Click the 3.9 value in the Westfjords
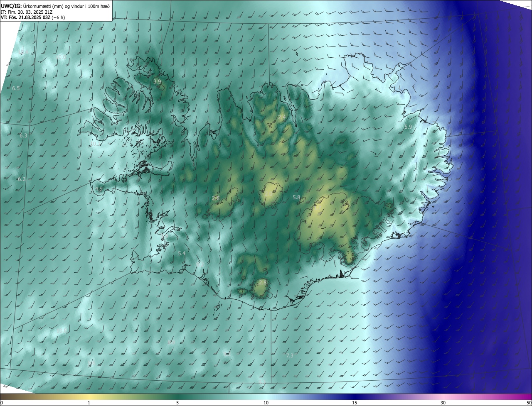 (157, 82)
